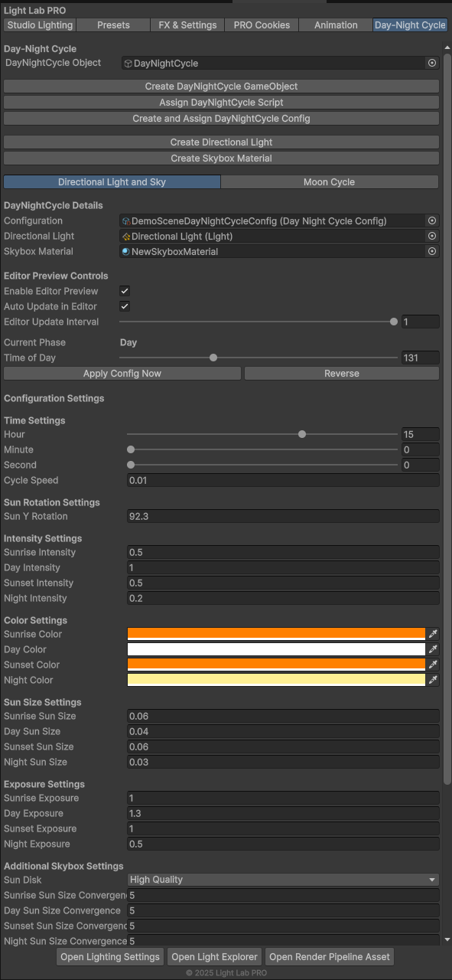Select Moon Cycle section

(330, 182)
